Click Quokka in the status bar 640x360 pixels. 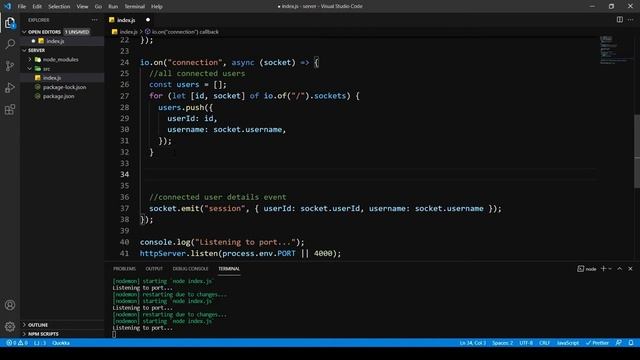pos(61,343)
